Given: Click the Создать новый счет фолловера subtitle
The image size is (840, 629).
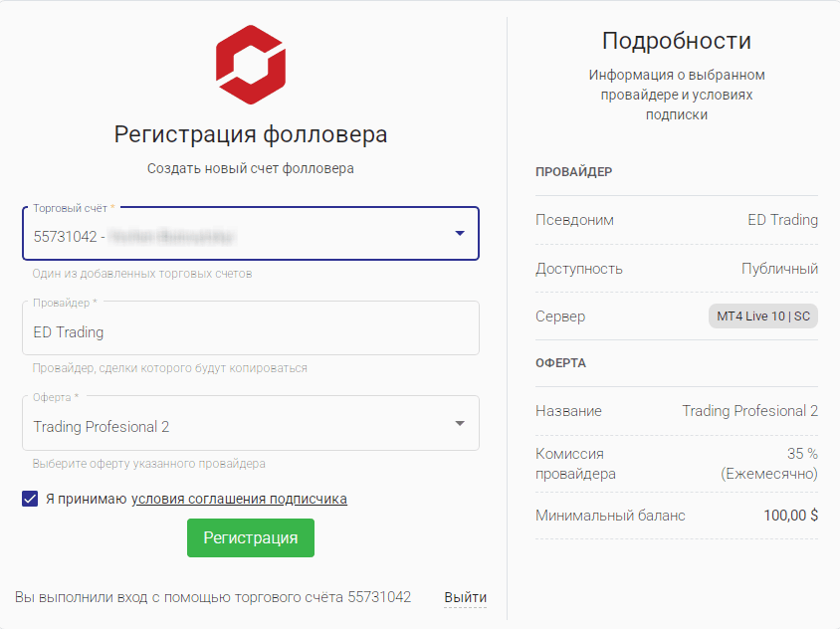Looking at the screenshot, I should pyautogui.click(x=251, y=168).
